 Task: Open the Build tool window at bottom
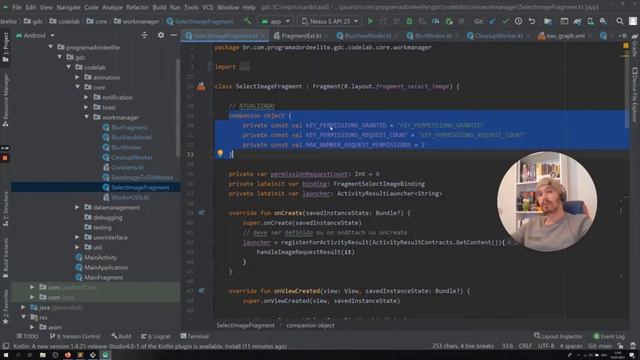click(x=121, y=336)
